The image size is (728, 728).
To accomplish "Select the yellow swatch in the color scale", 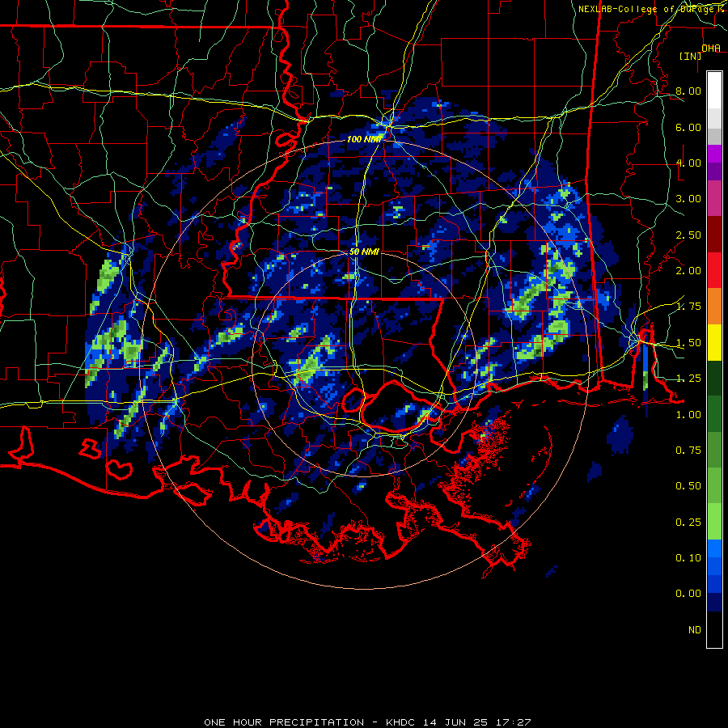I will click(714, 343).
